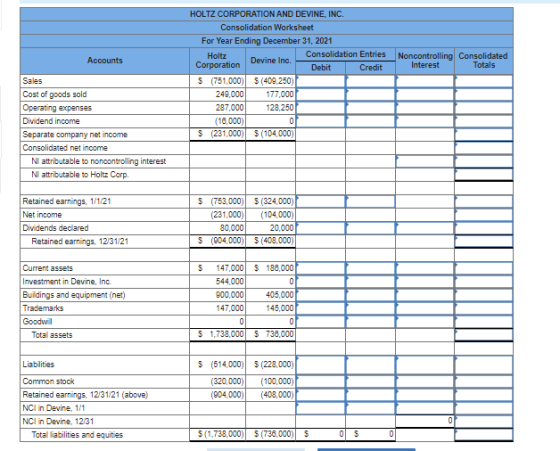Image resolution: width=560 pixels, height=451 pixels.
Task: Click Liabilities Debit input cell
Action: tap(321, 365)
